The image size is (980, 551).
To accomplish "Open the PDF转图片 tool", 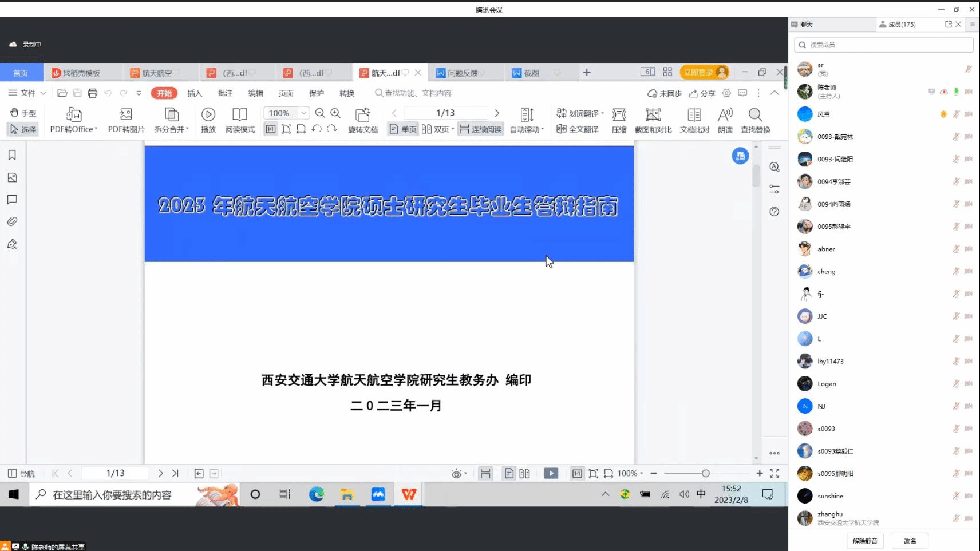I will (x=126, y=115).
